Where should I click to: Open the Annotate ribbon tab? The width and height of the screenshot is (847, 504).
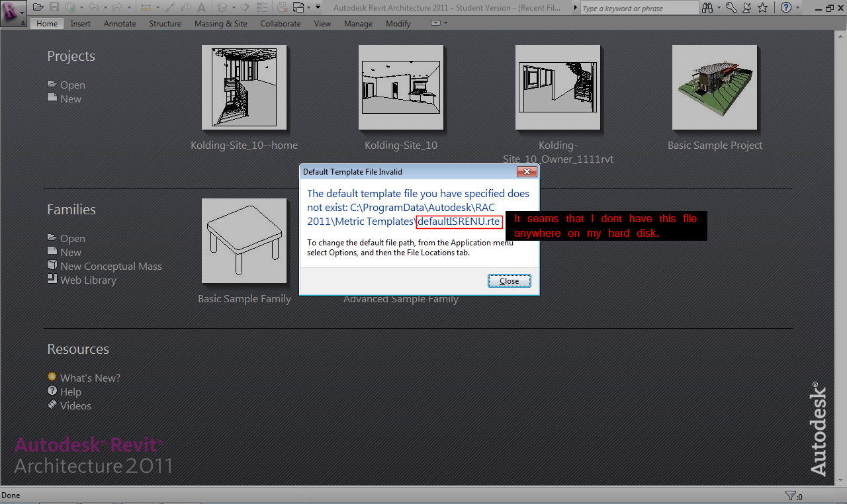click(120, 23)
